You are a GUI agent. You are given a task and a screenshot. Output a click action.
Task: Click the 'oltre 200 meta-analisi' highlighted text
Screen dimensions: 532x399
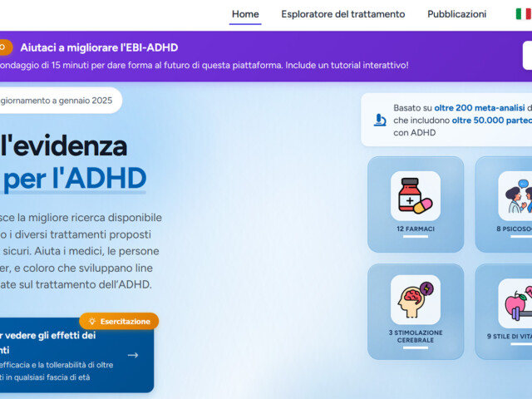(x=480, y=108)
